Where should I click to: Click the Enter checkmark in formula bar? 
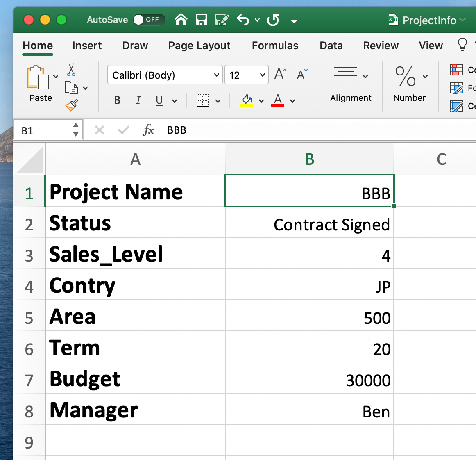[x=124, y=130]
